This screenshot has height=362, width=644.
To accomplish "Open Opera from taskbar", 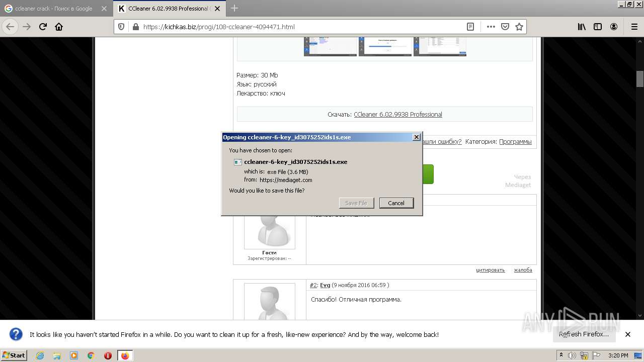I will (108, 355).
